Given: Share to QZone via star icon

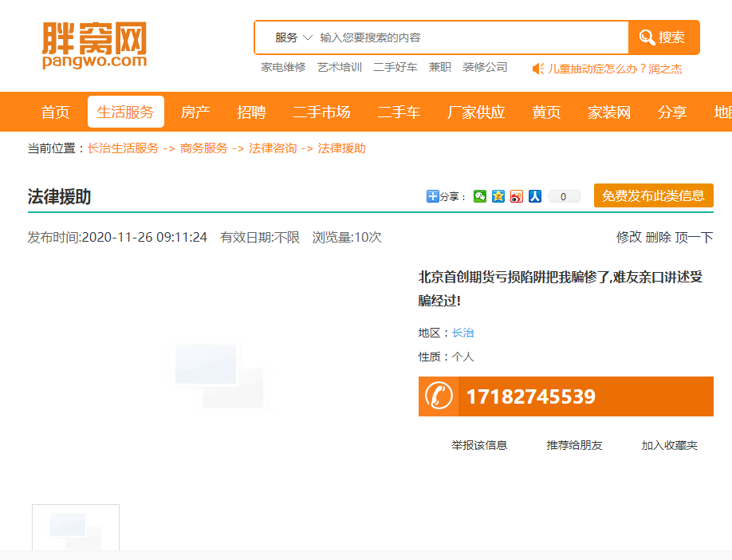Looking at the screenshot, I should 498,196.
